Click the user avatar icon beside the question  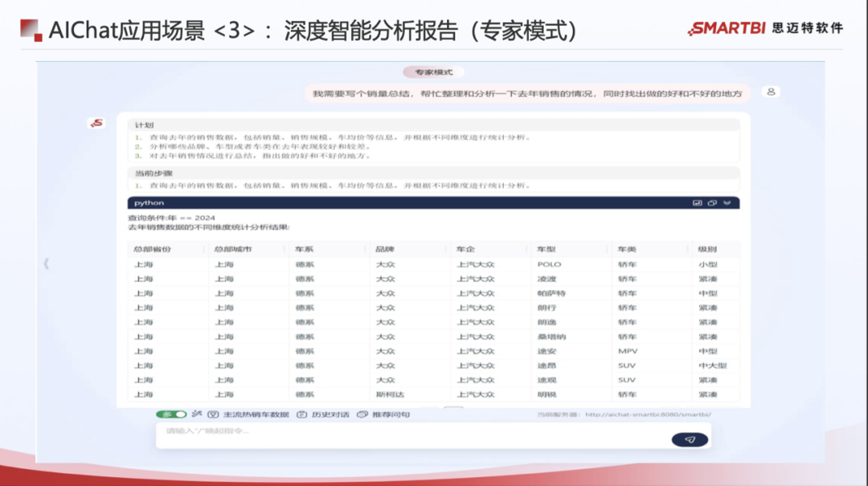[x=771, y=92]
